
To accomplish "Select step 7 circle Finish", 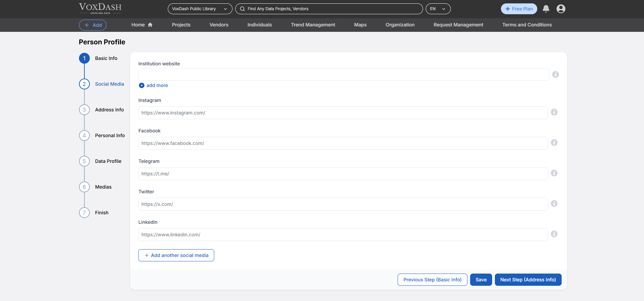I will pyautogui.click(x=84, y=213).
